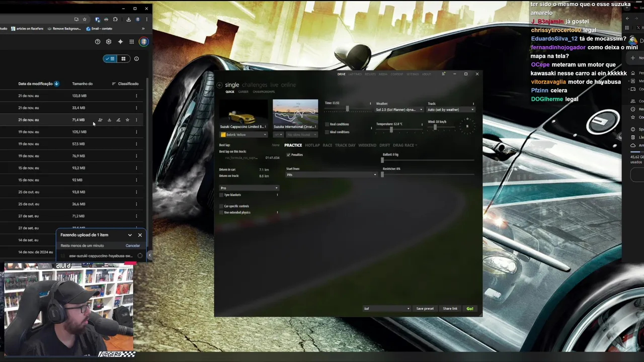Screen dimensions: 644x362
Task: Open articles on RaceFans bookmark
Action: tap(27, 29)
